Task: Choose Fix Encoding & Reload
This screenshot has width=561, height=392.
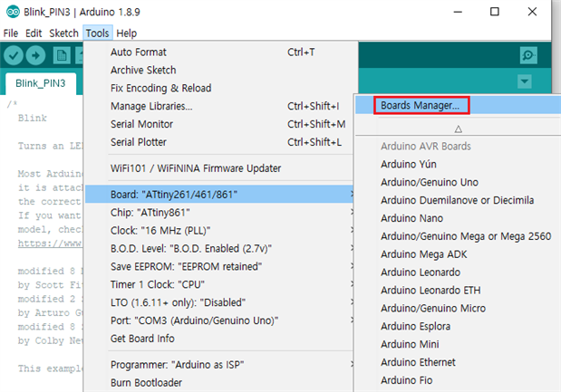Action: [x=219, y=88]
